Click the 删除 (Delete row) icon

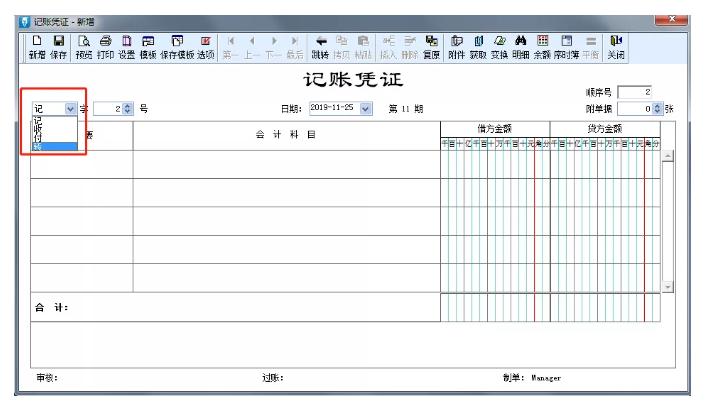(410, 47)
